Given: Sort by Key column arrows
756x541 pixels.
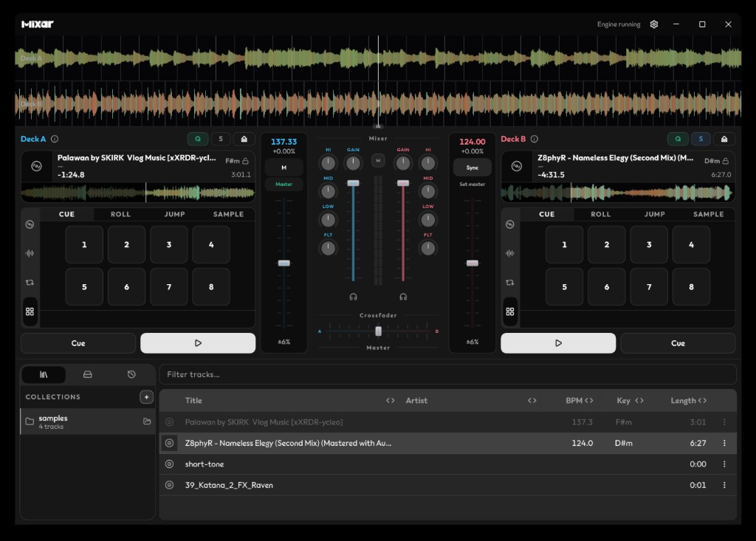Looking at the screenshot, I should coord(639,400).
